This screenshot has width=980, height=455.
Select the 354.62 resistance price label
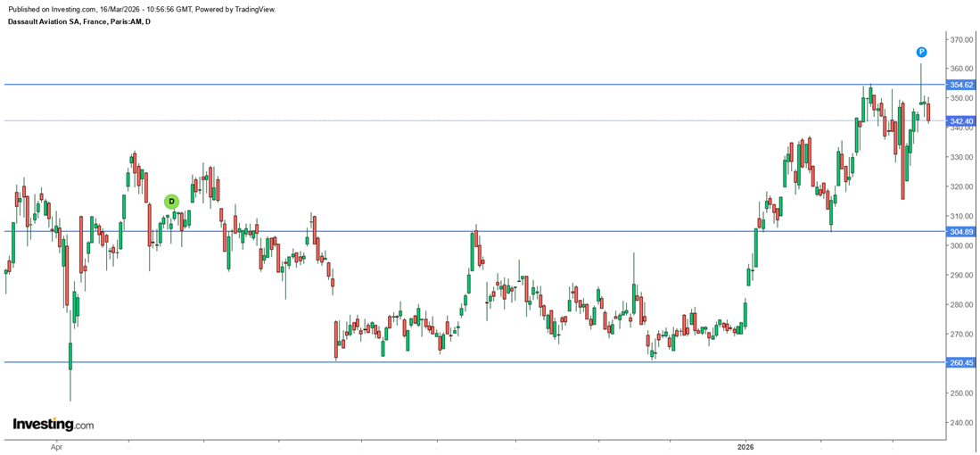click(961, 85)
